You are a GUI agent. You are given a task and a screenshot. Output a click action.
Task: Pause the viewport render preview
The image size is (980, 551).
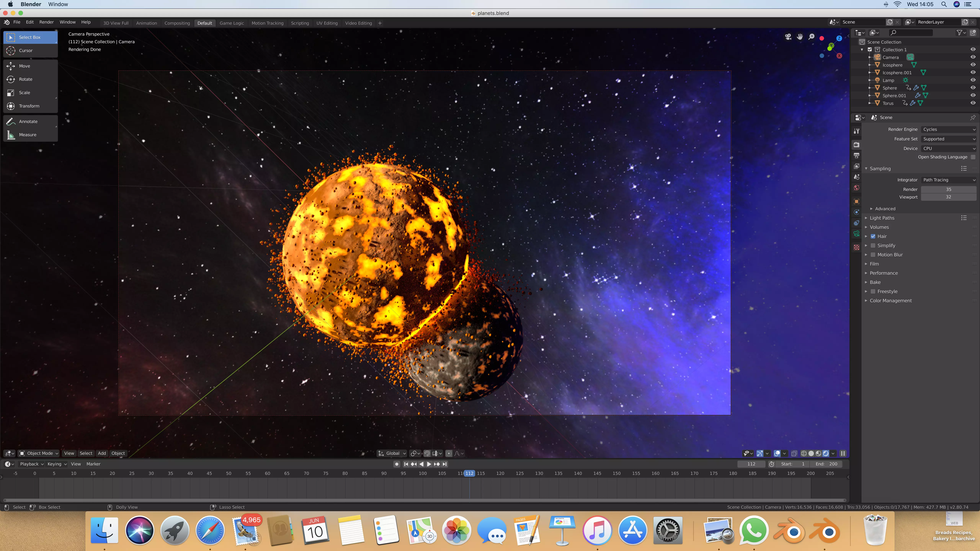point(843,454)
